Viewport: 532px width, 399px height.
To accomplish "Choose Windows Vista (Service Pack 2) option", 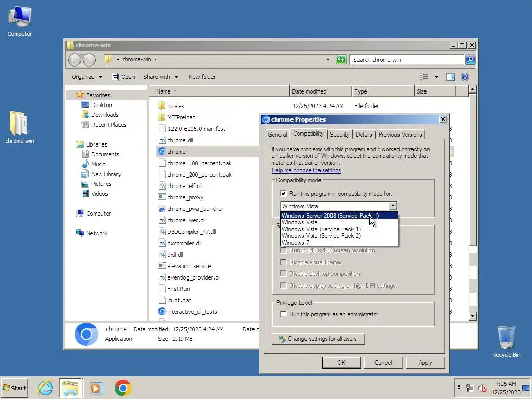I will pyautogui.click(x=339, y=236).
